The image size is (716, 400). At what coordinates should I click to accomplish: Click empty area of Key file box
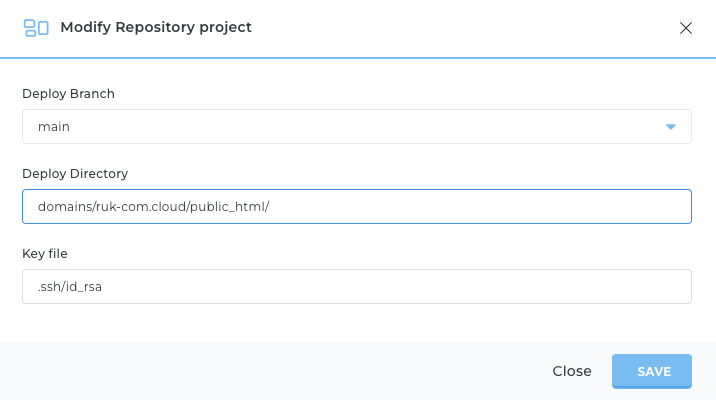[x=393, y=286]
